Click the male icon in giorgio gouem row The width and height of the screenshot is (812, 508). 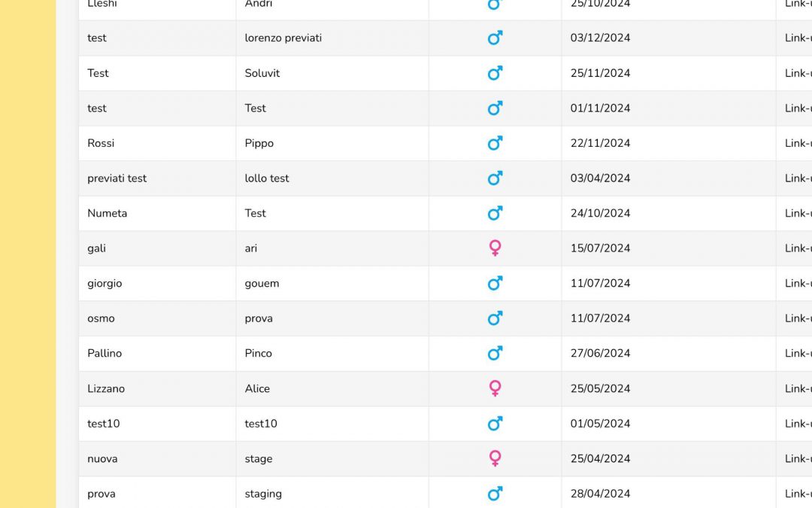[495, 283]
